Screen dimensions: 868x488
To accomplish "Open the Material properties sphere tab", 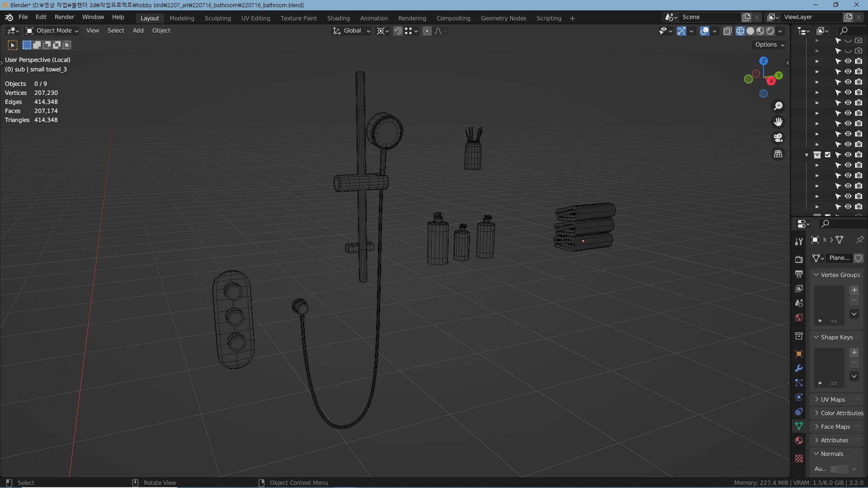I will 799,441.
